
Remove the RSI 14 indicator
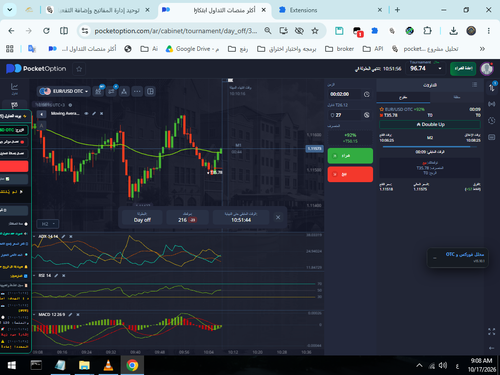64,275
